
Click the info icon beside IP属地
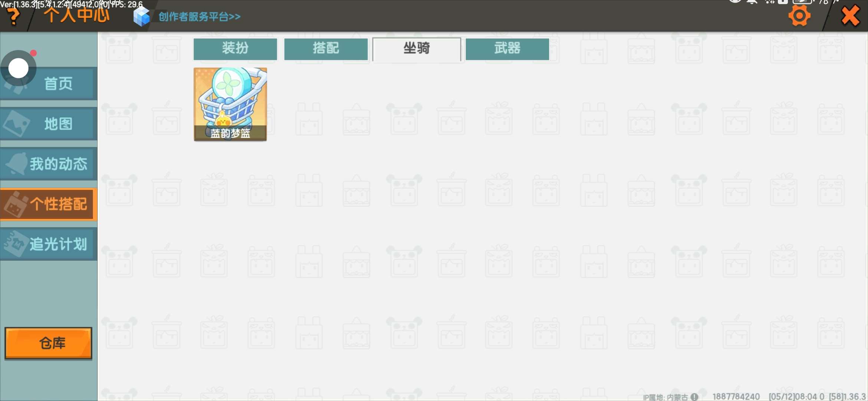pyautogui.click(x=694, y=397)
